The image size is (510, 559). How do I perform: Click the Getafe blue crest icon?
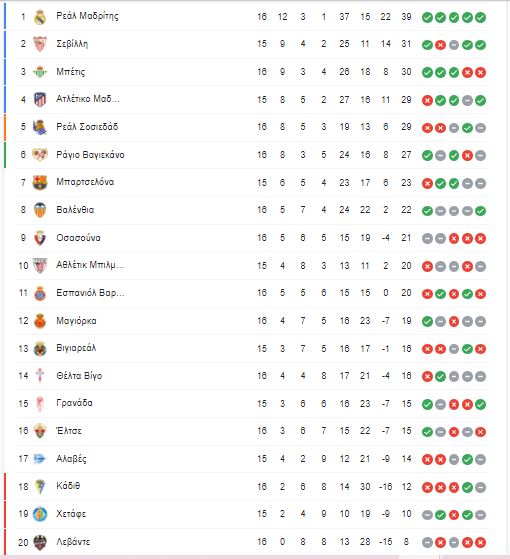[40, 514]
